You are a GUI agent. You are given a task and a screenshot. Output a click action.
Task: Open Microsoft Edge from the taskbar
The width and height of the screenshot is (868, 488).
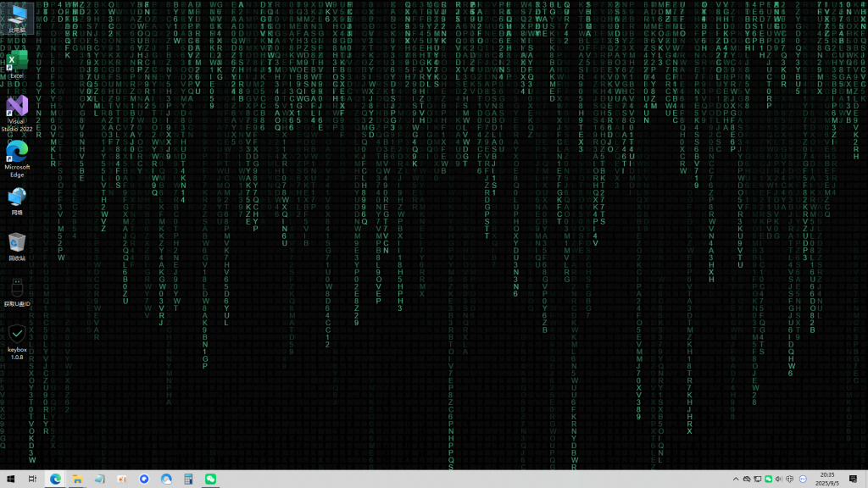56,480
